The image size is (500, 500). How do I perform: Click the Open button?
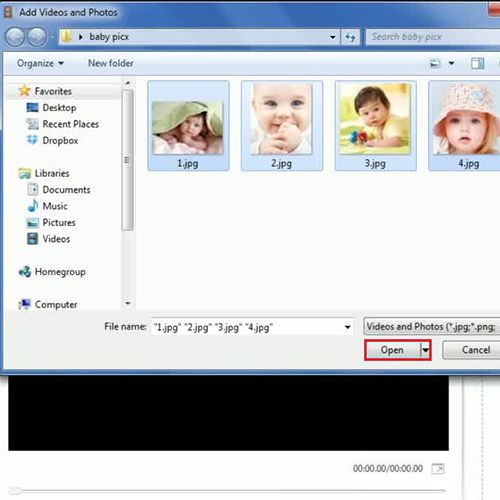[x=393, y=350]
